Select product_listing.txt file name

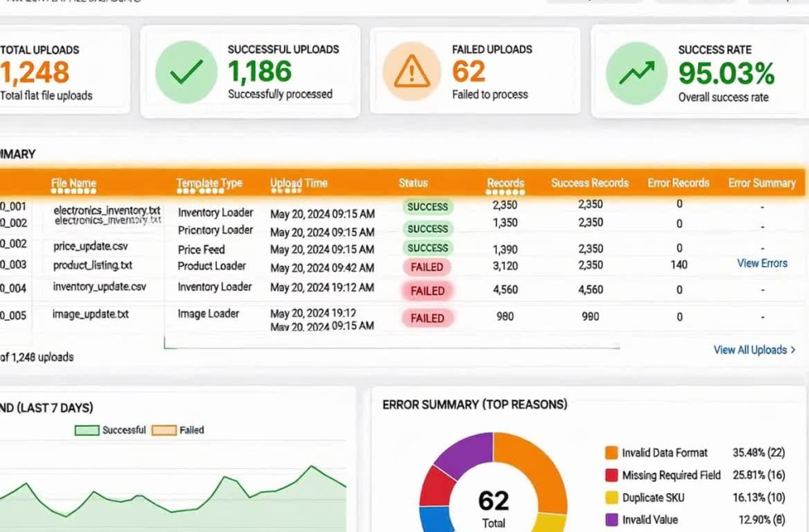(93, 265)
